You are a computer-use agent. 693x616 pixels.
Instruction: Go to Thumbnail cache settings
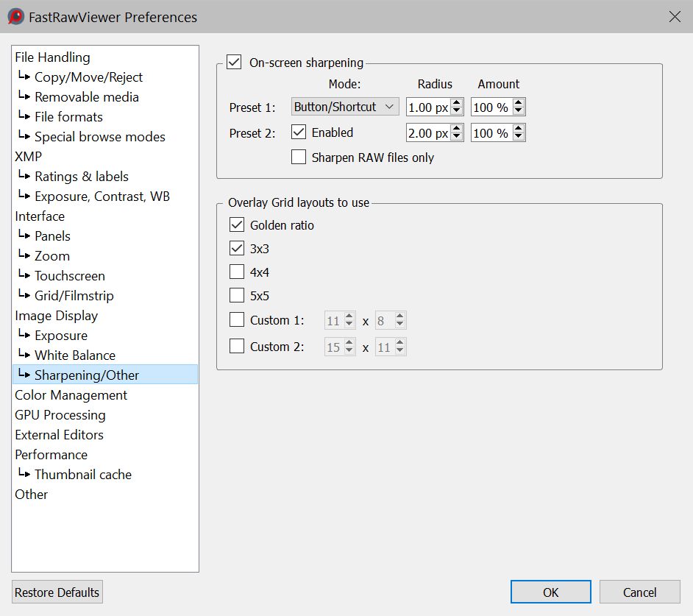pyautogui.click(x=82, y=475)
